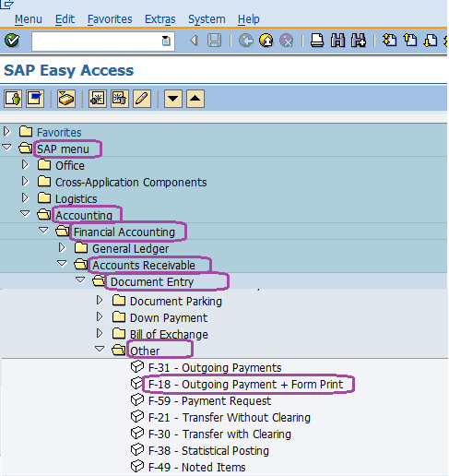Select the Cross-Application Components label
This screenshot has width=449, height=476.
(x=131, y=183)
